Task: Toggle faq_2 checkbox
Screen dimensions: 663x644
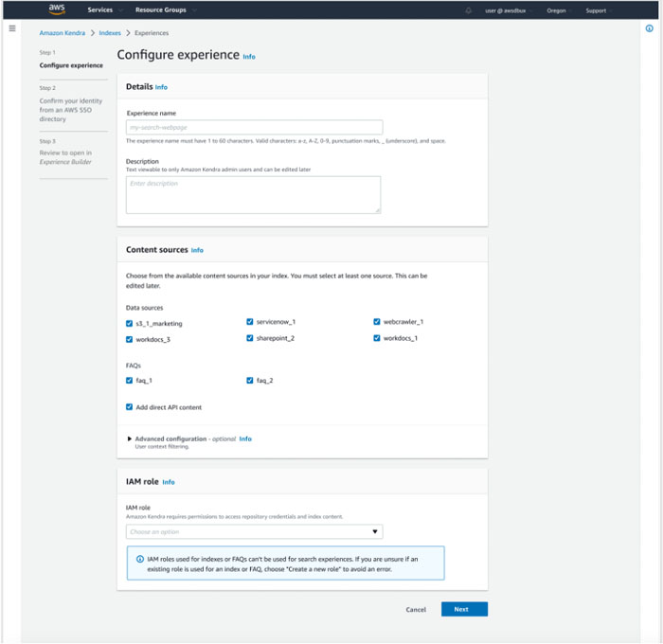Action: pos(250,381)
